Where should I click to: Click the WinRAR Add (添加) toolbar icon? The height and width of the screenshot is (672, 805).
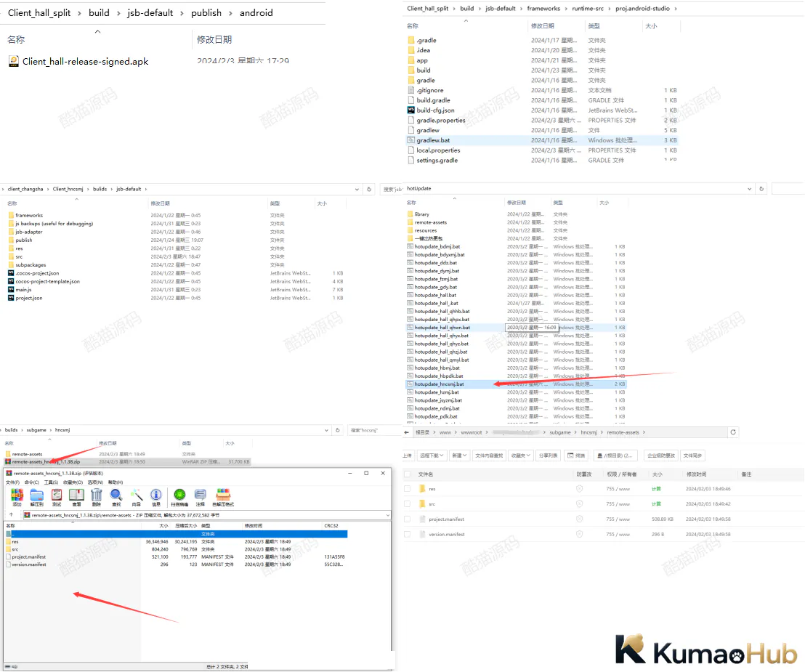[17, 497]
